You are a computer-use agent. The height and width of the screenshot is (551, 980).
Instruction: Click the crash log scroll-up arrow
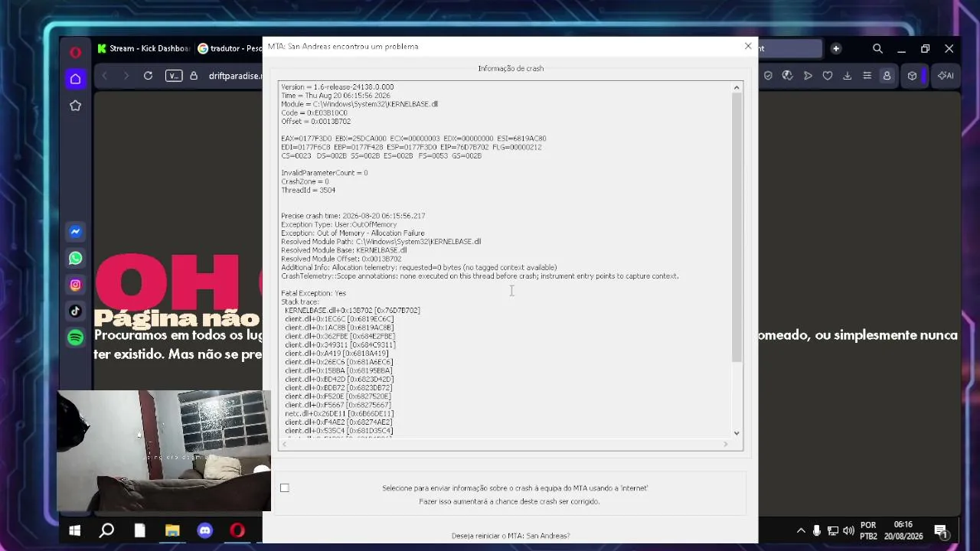click(737, 87)
